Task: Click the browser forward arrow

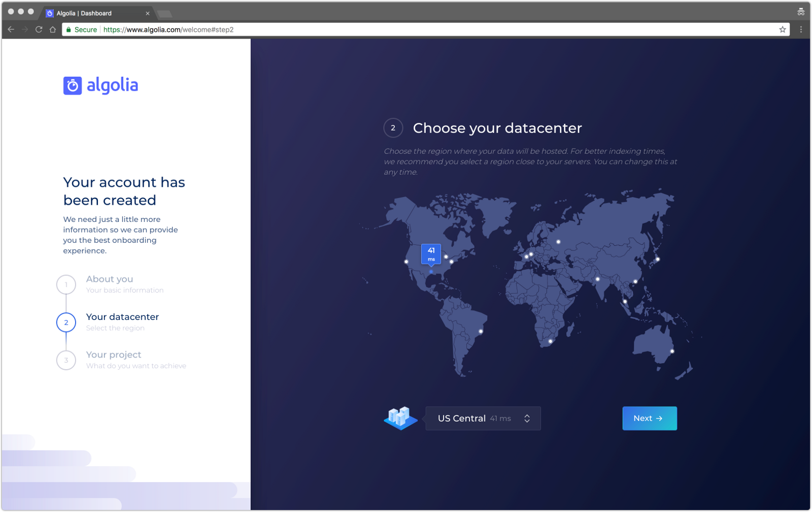Action: [25, 29]
